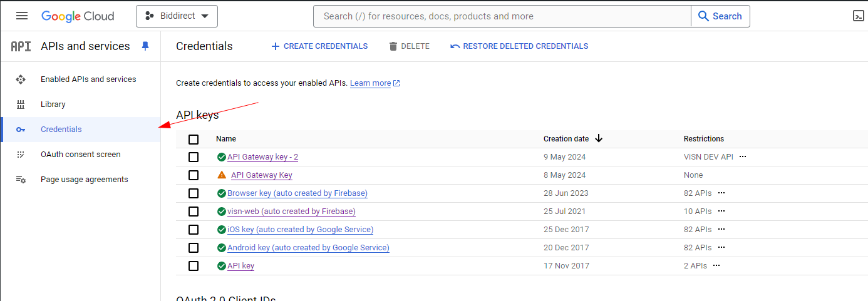The height and width of the screenshot is (301, 868).
Task: Check the API Gateway Key row checkbox
Action: (x=194, y=175)
